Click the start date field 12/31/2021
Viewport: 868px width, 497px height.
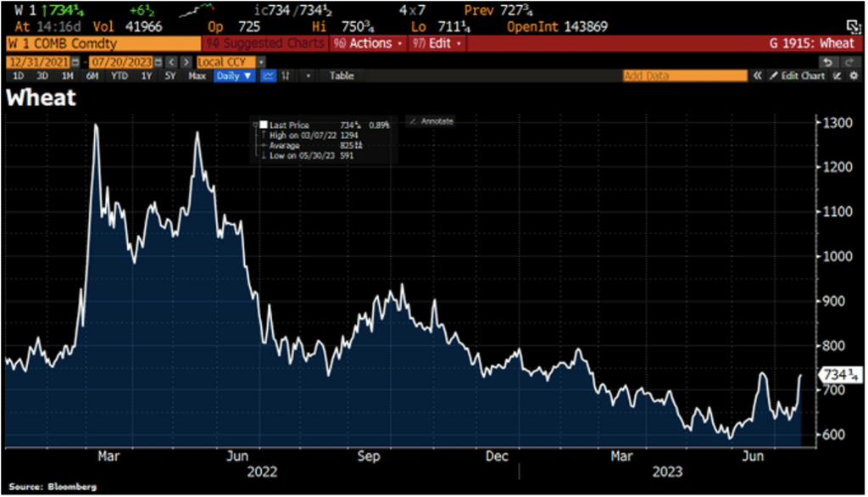tap(39, 62)
